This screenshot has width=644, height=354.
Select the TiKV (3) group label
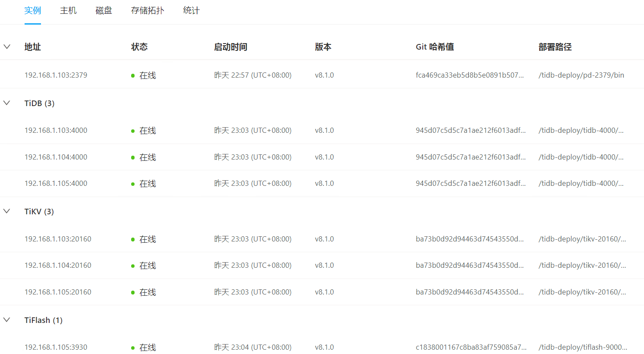39,212
